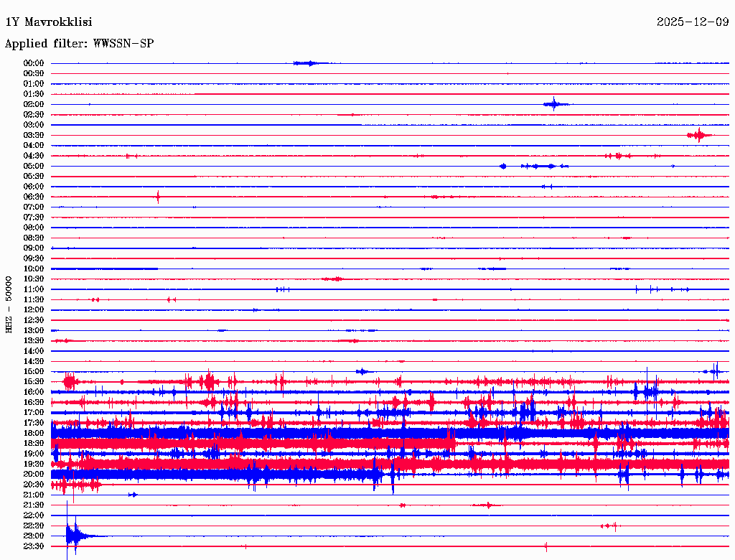Select the 23:00 time label
Image resolution: width=735 pixels, height=560 pixels.
pos(34,536)
